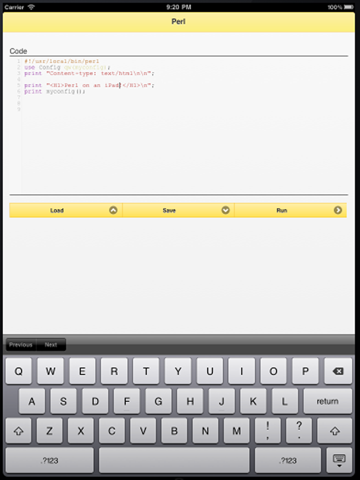
Task: Tap the V key
Action: tap(143, 431)
